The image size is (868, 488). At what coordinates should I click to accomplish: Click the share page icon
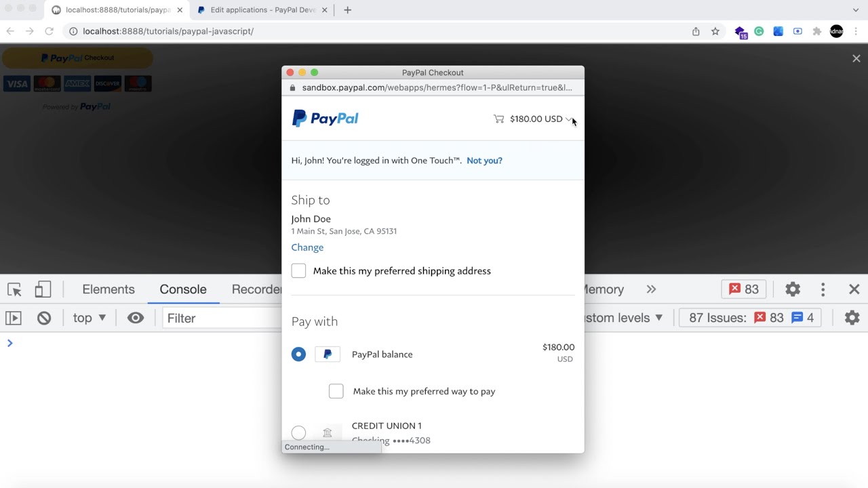tap(696, 31)
